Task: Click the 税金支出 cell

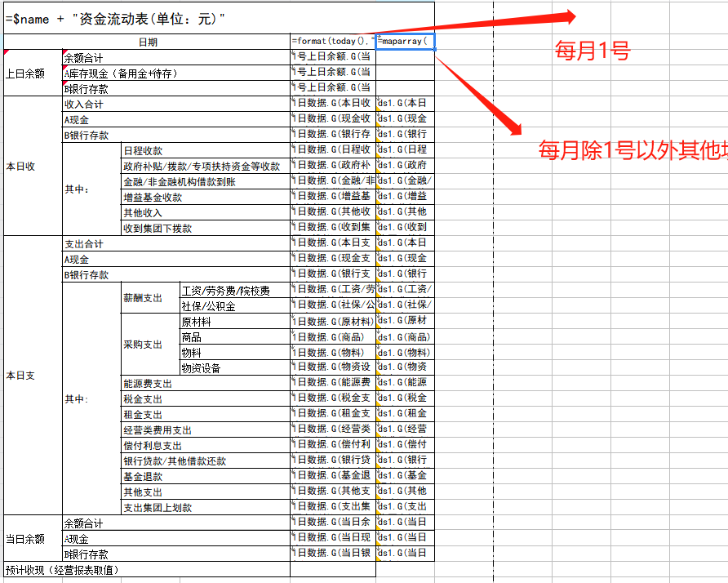Action: [x=206, y=398]
